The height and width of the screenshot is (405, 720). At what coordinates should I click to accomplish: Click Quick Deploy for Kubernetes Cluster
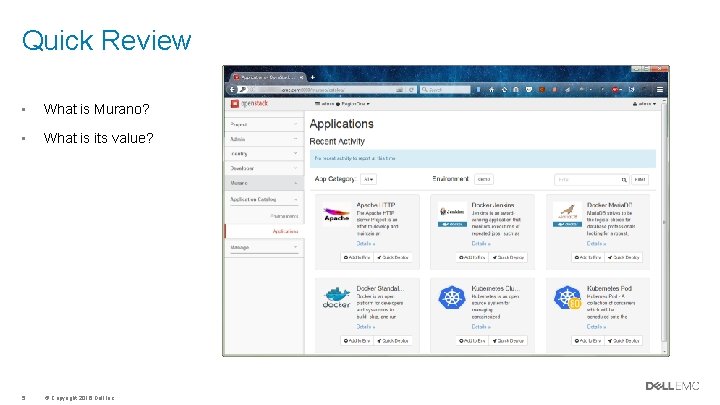tap(508, 341)
